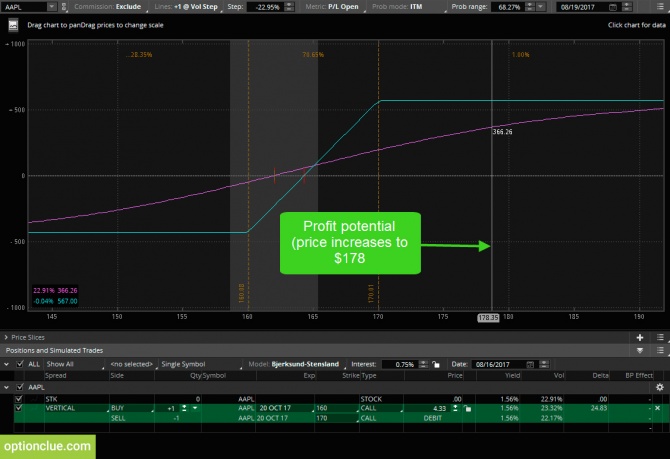Image resolution: width=670 pixels, height=459 pixels.
Task: Open the BUY side dropdown
Action: (132, 409)
